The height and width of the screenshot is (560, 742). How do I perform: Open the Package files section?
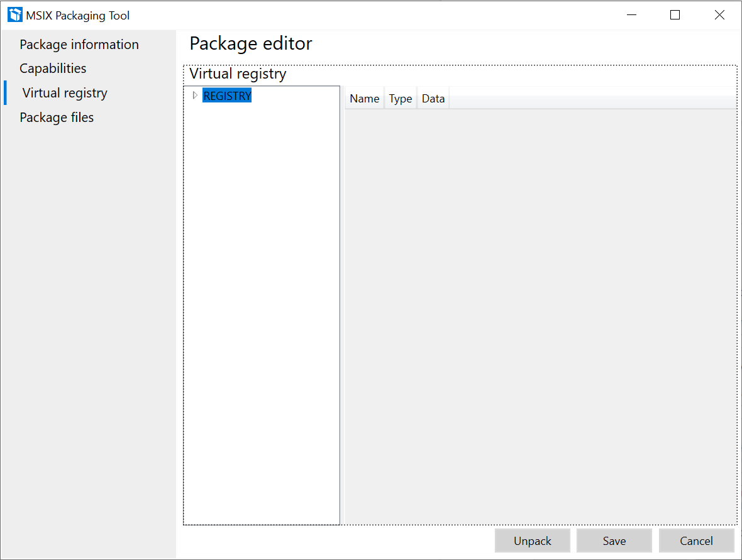[57, 118]
